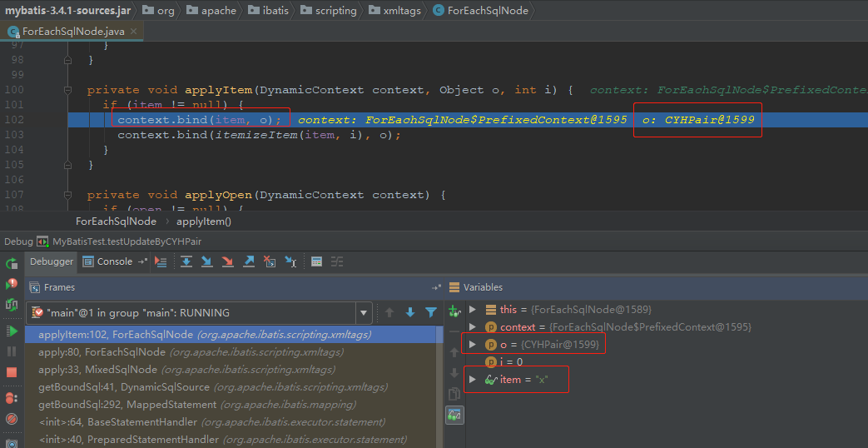Click applyItem() in editor breadcrumb bar
The width and height of the screenshot is (868, 448).
coord(204,222)
